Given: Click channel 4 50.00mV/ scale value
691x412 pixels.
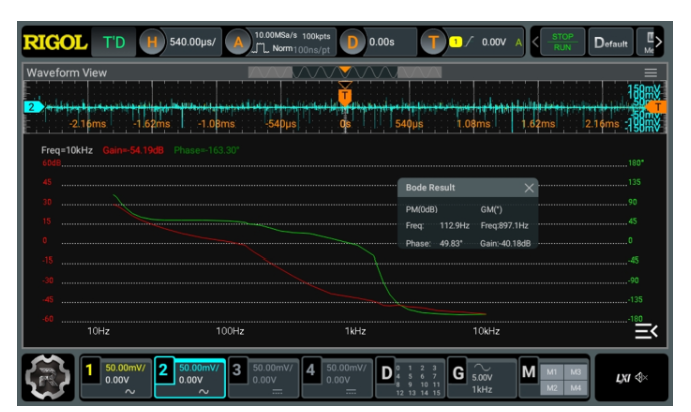Looking at the screenshot, I should (x=346, y=367).
